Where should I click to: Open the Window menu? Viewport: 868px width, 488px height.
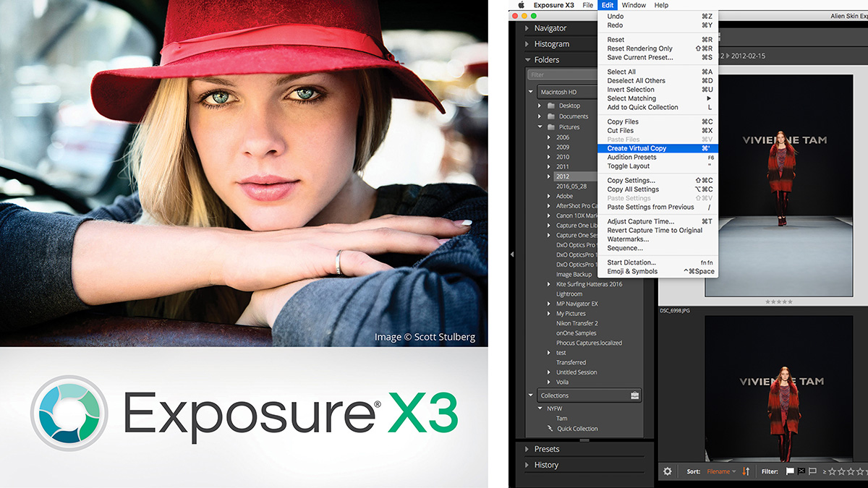point(634,5)
